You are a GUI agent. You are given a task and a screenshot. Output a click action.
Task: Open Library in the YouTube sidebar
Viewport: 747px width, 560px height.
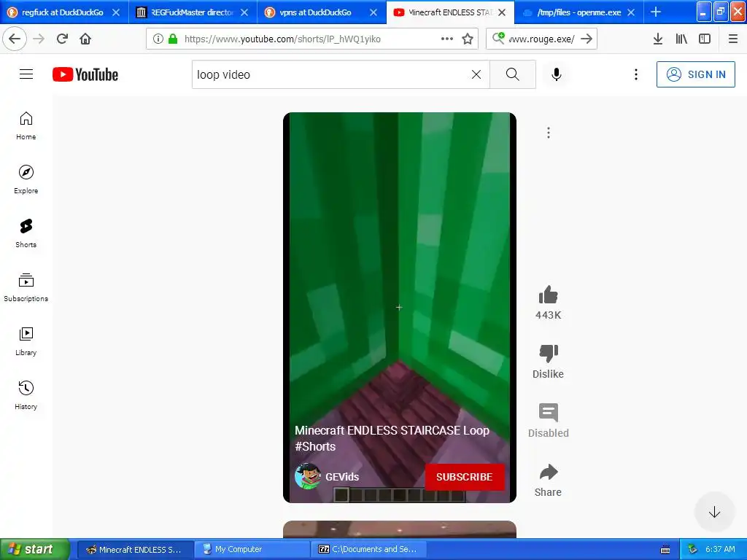[x=26, y=341]
